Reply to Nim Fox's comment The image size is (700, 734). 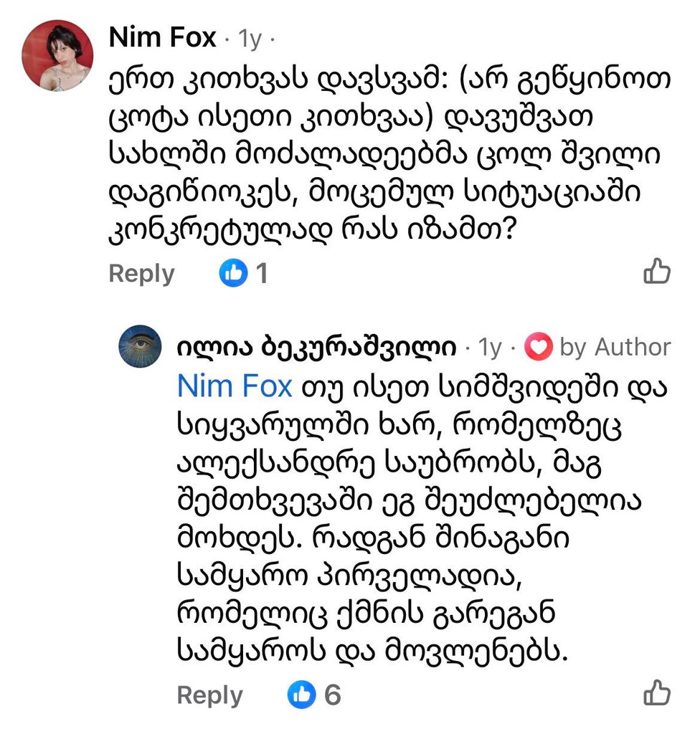tap(141, 273)
